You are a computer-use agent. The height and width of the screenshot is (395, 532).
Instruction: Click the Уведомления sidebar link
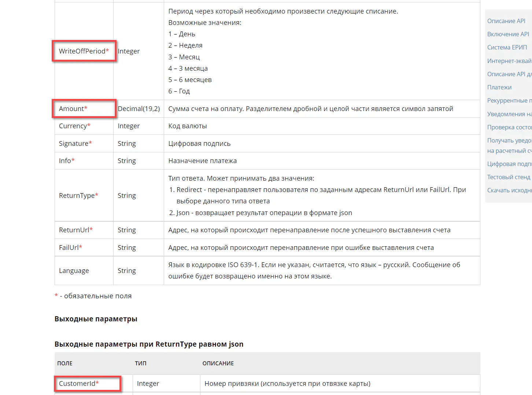509,114
